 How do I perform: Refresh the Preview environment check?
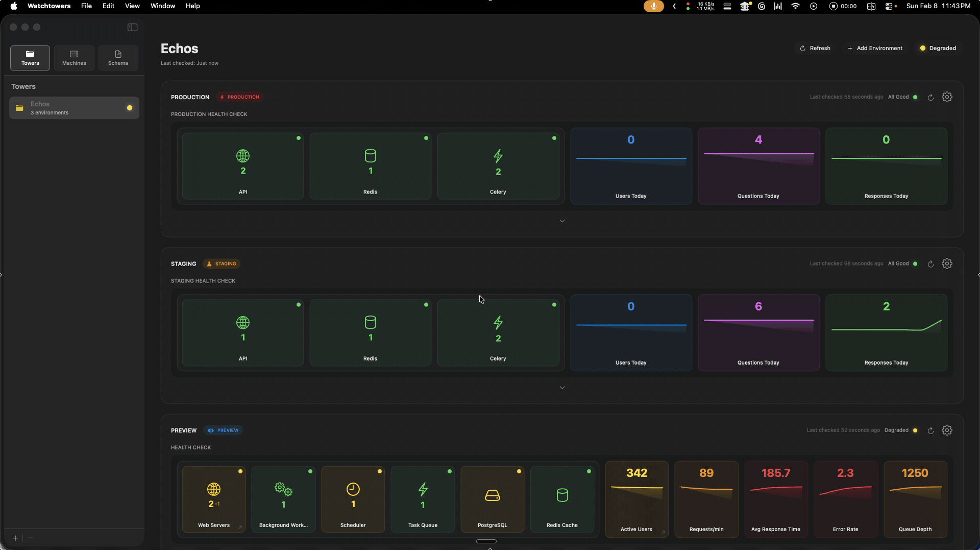pyautogui.click(x=930, y=431)
